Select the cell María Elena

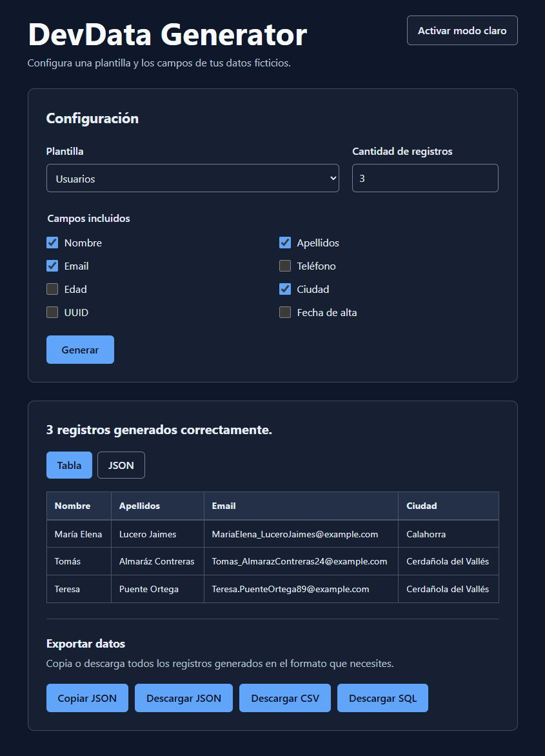coord(79,533)
